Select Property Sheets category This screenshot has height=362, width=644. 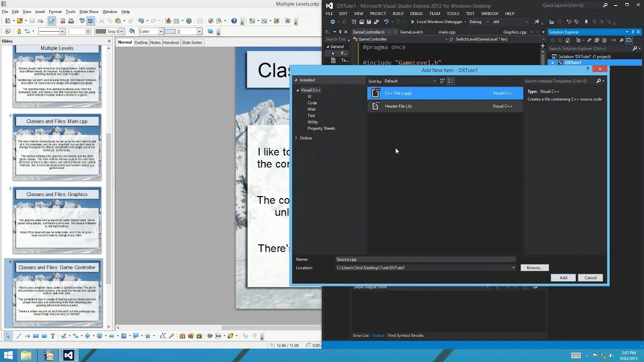tap(321, 128)
